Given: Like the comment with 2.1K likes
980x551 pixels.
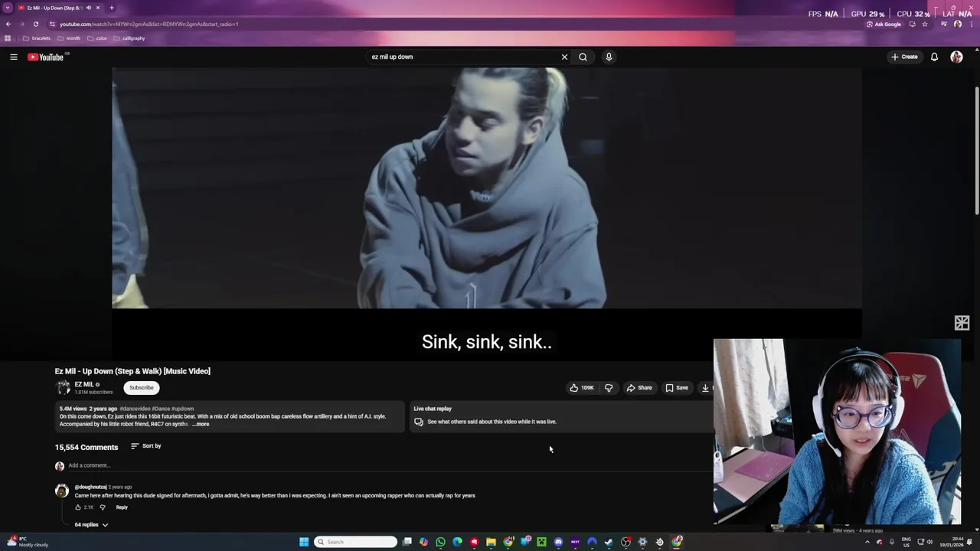Looking at the screenshot, I should (x=78, y=507).
